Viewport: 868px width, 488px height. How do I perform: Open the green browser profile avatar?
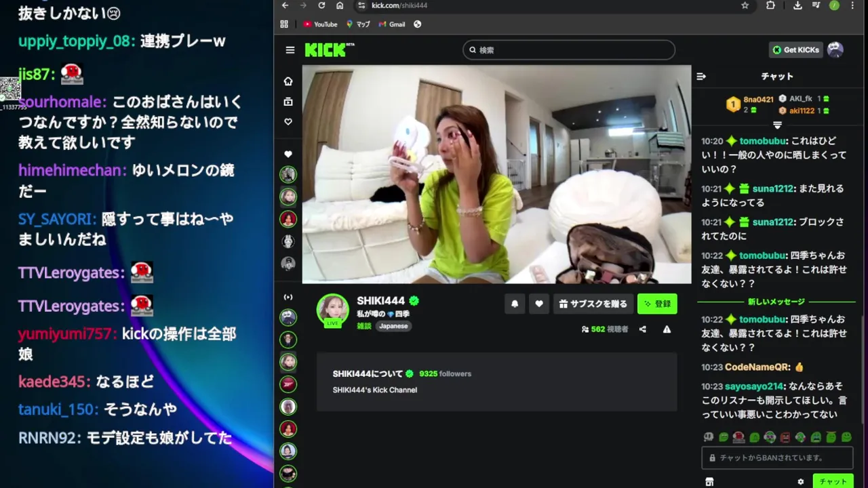834,5
